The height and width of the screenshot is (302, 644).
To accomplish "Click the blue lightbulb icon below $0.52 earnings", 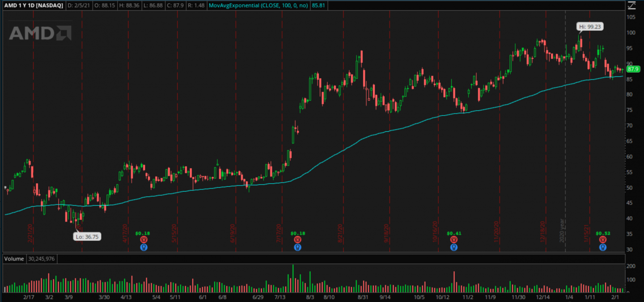I will pyautogui.click(x=603, y=247).
